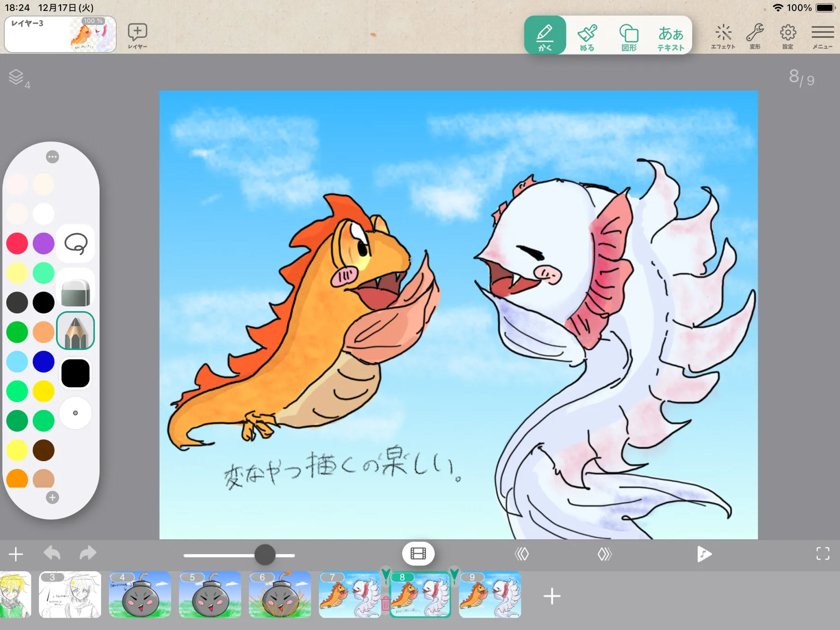Add a new frame after frame 9
The image size is (840, 630).
click(x=552, y=596)
